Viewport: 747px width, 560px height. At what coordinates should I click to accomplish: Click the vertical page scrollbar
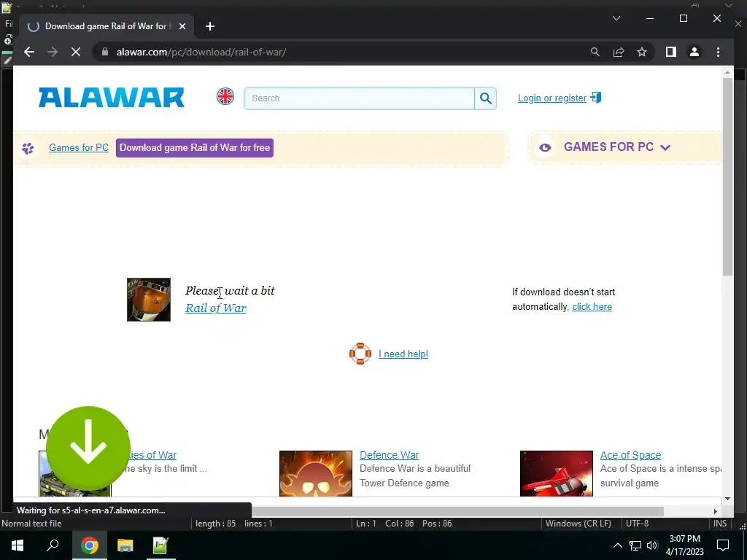coord(727,176)
